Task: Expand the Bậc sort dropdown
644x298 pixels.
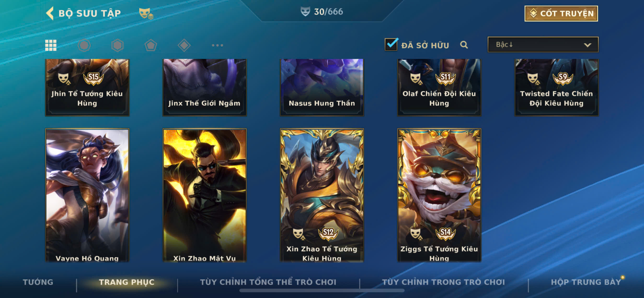Action: point(543,45)
